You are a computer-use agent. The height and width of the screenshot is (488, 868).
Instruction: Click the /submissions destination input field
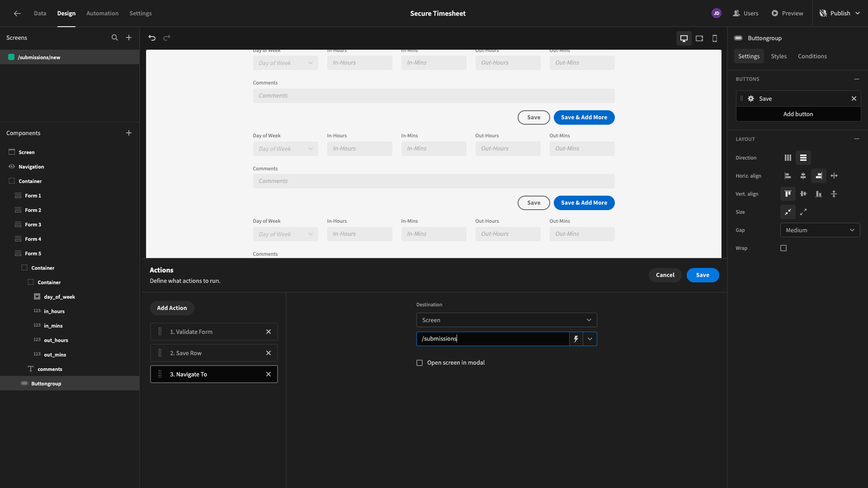pos(493,339)
